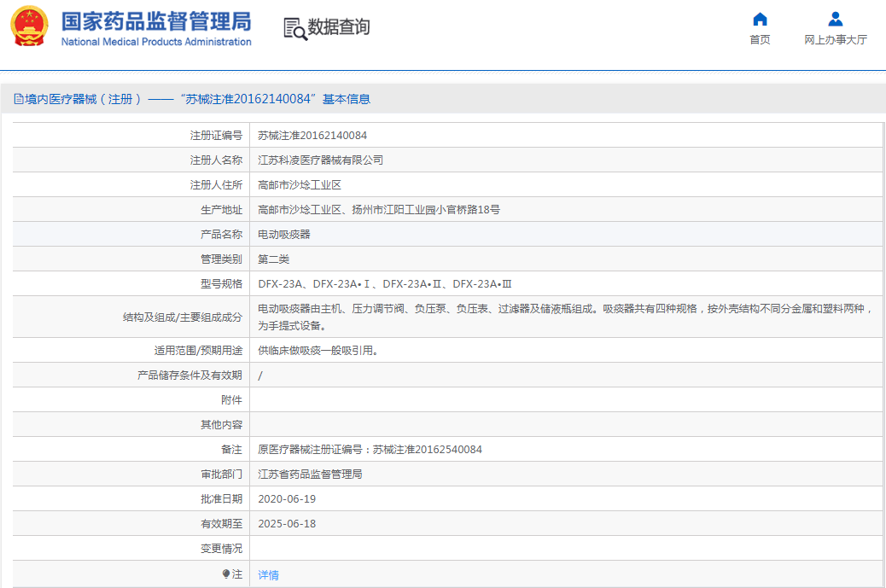Viewport: 886px width, 588px height.
Task: Select product name 电动吸痰器
Action: (283, 235)
